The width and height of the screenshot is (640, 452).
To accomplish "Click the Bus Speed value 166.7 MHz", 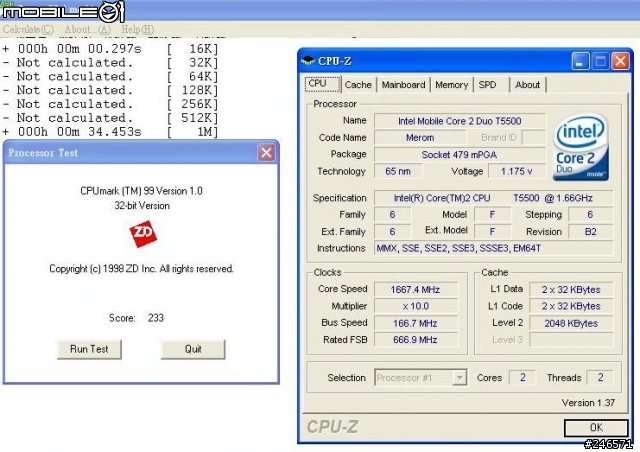I will 416,323.
